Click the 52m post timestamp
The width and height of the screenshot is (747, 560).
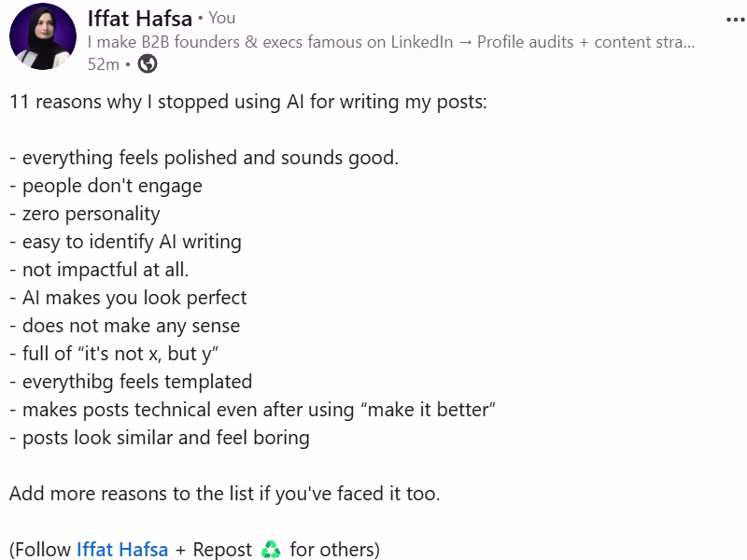(x=104, y=63)
